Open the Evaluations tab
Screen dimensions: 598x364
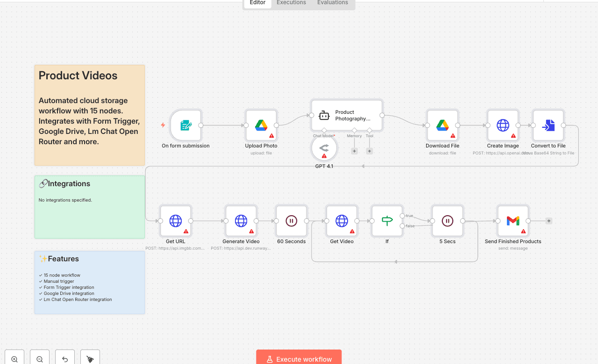click(x=332, y=3)
